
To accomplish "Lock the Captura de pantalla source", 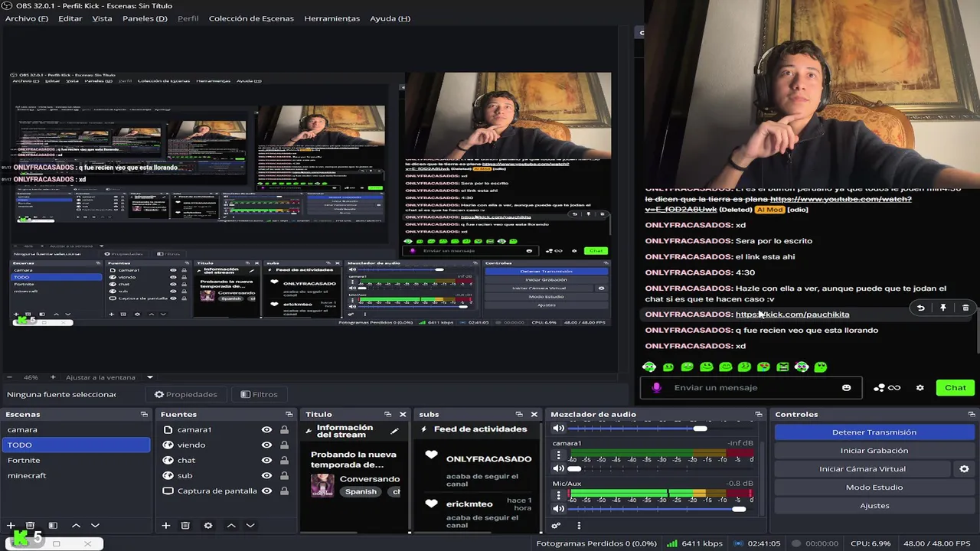I will [x=284, y=491].
